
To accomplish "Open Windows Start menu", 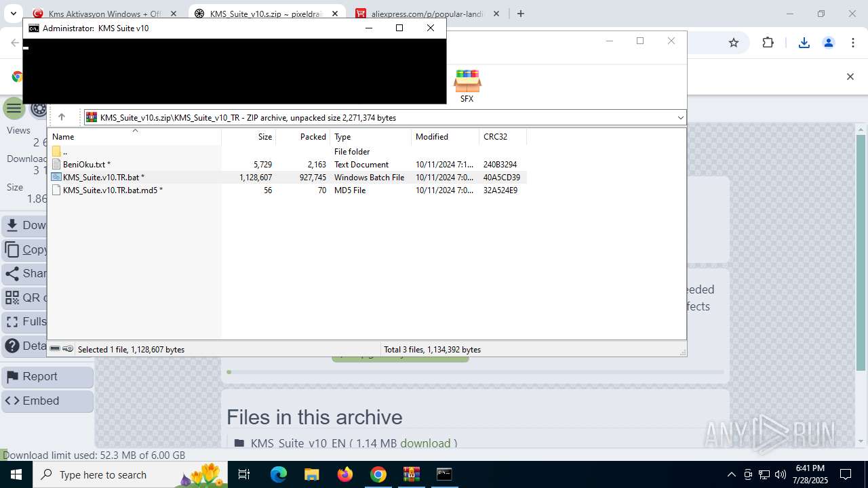I will [x=16, y=474].
